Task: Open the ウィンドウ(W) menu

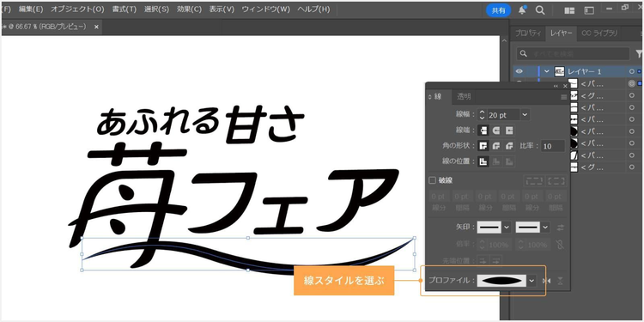Action: pyautogui.click(x=265, y=9)
